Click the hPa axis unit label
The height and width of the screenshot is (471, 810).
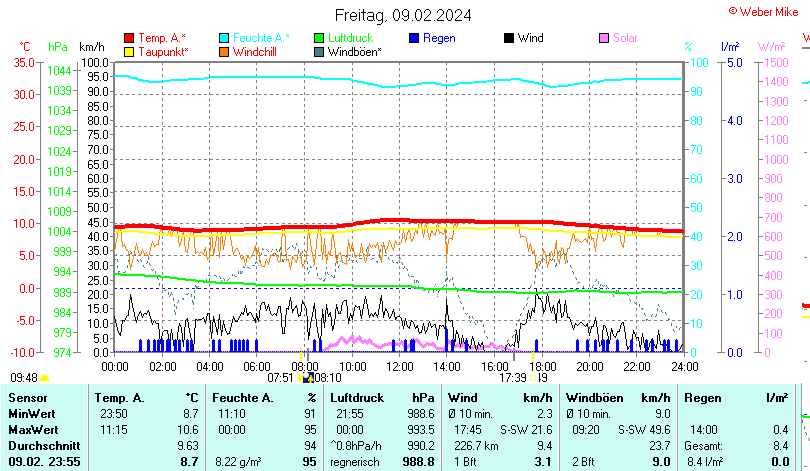tap(58, 47)
